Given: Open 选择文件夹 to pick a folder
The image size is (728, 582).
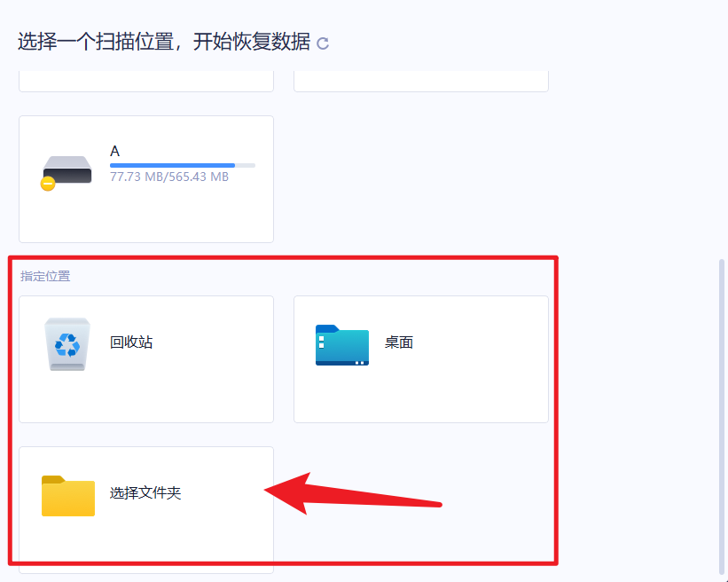Looking at the screenshot, I should pyautogui.click(x=146, y=510).
